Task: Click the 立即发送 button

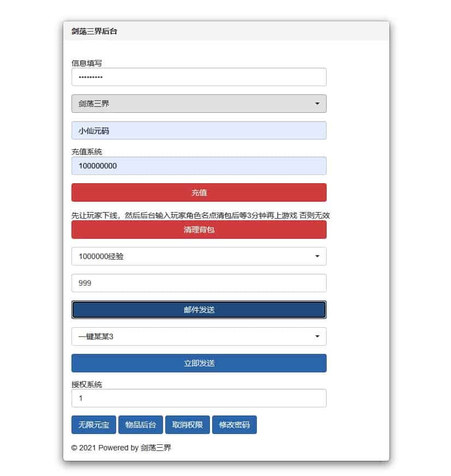Action: (x=199, y=363)
